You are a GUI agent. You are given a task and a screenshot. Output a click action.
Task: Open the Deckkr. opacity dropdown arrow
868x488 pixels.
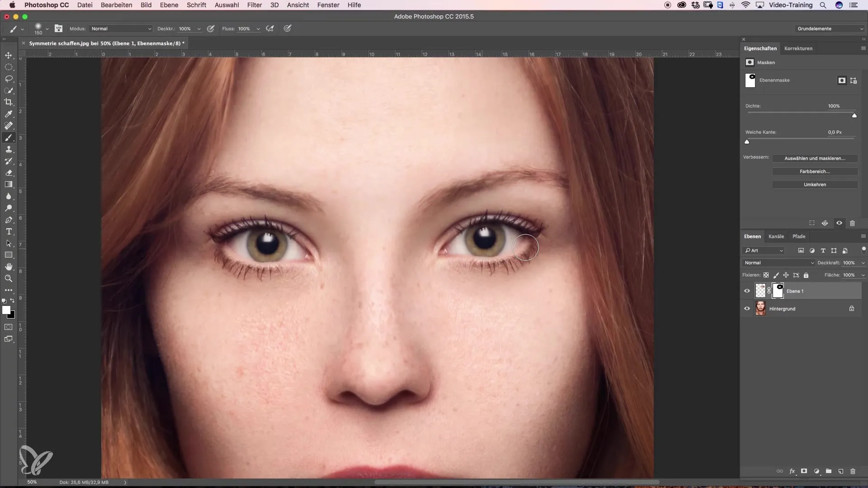(x=199, y=29)
